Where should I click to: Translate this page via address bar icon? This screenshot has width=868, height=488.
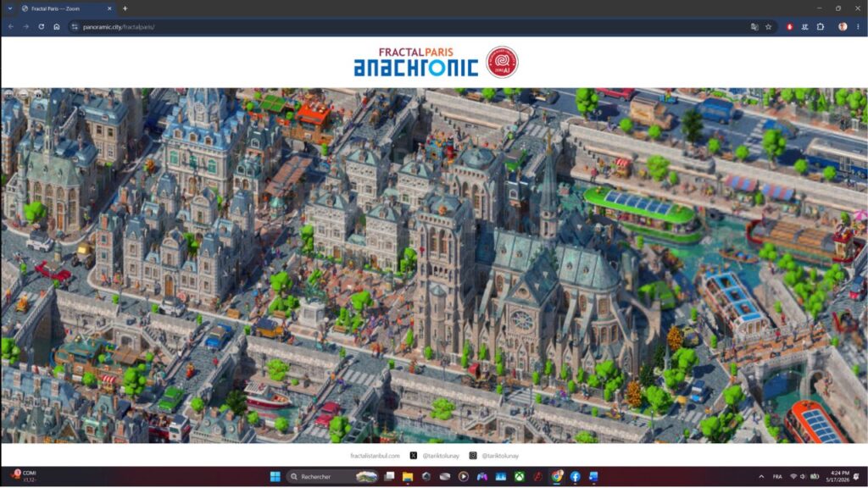pos(754,26)
